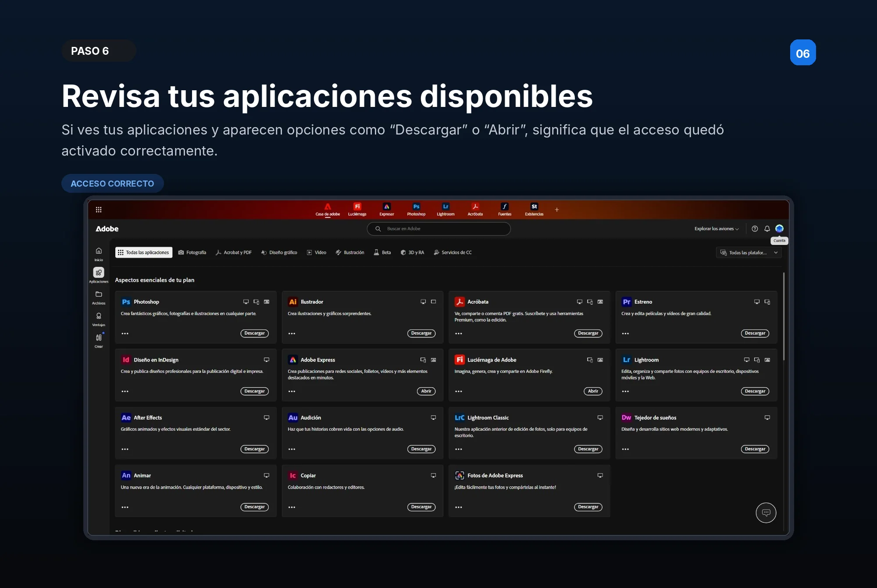The width and height of the screenshot is (877, 588).
Task: Open Fuentes shortcut in top bar
Action: (x=505, y=209)
